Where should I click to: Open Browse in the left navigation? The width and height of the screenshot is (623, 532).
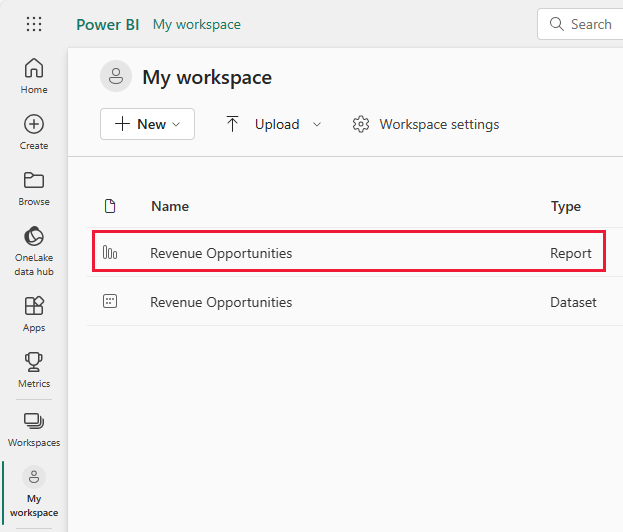coord(34,189)
